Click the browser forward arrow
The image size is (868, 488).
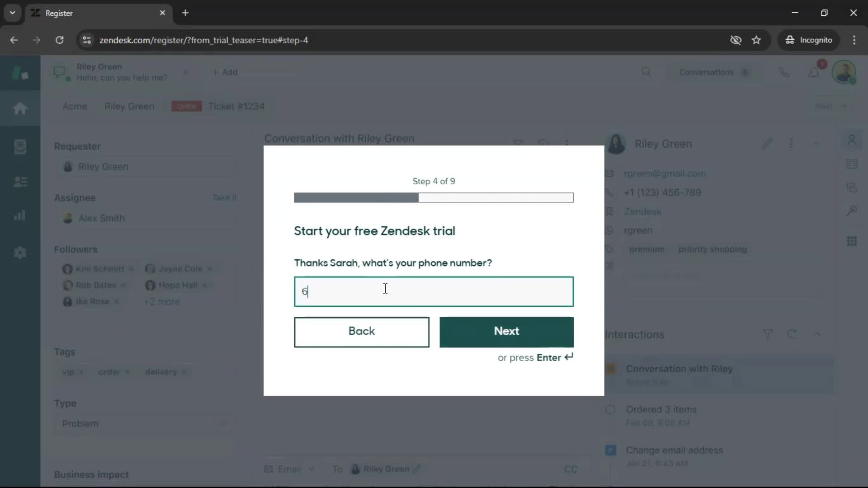pos(37,40)
